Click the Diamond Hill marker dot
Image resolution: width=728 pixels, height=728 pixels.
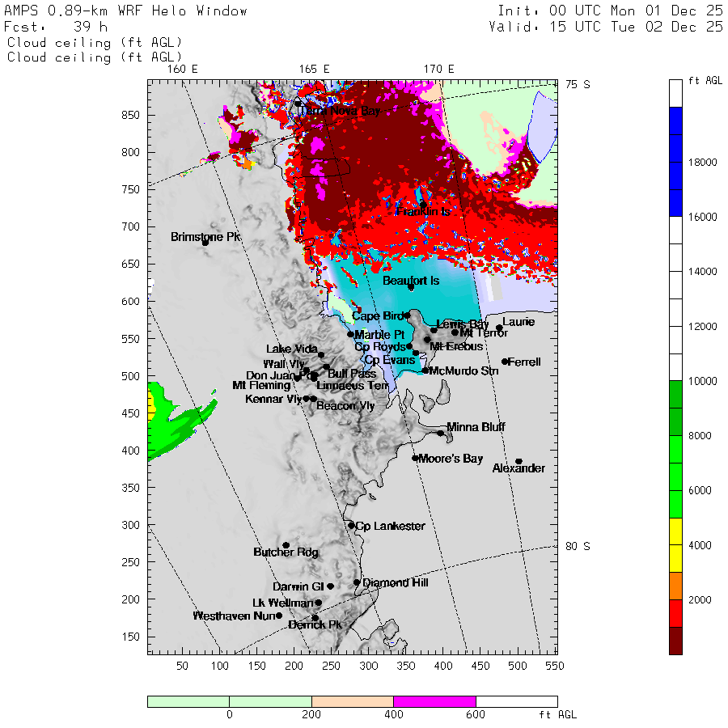[x=357, y=582]
